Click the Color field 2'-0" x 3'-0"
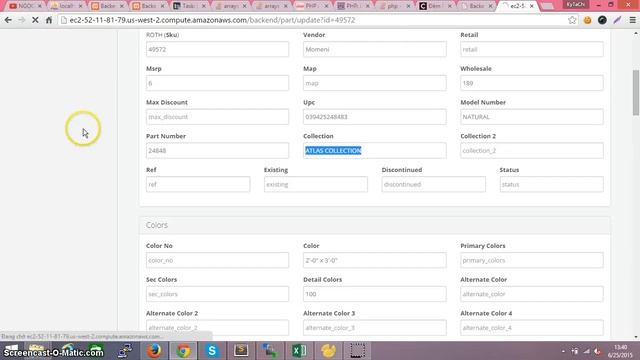This screenshot has height=360, width=640. [x=374, y=260]
